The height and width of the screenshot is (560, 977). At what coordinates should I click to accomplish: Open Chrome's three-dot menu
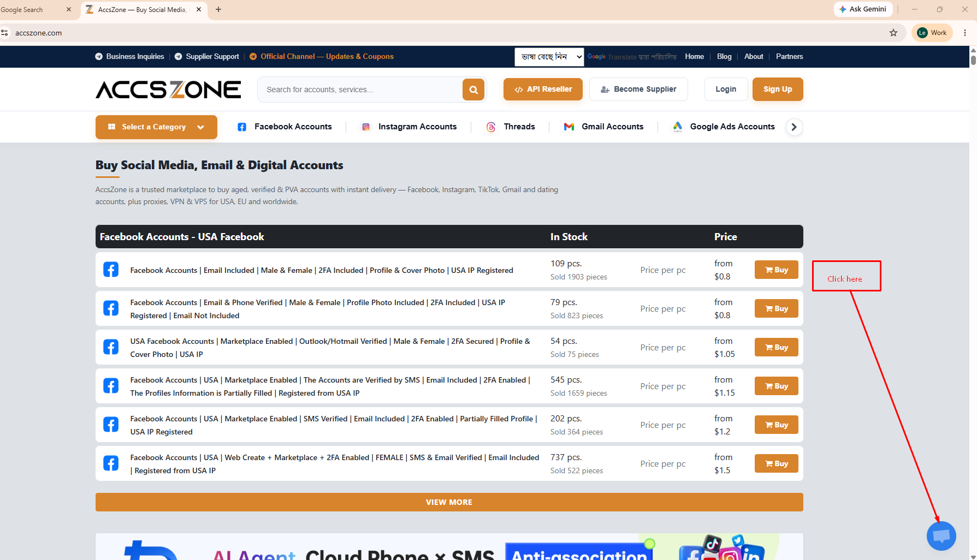[965, 33]
